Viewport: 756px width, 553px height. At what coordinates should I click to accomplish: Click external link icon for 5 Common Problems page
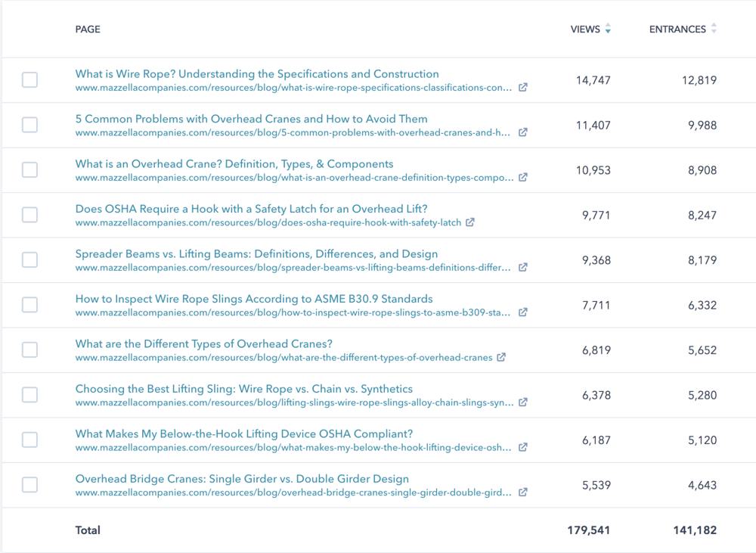tap(523, 132)
